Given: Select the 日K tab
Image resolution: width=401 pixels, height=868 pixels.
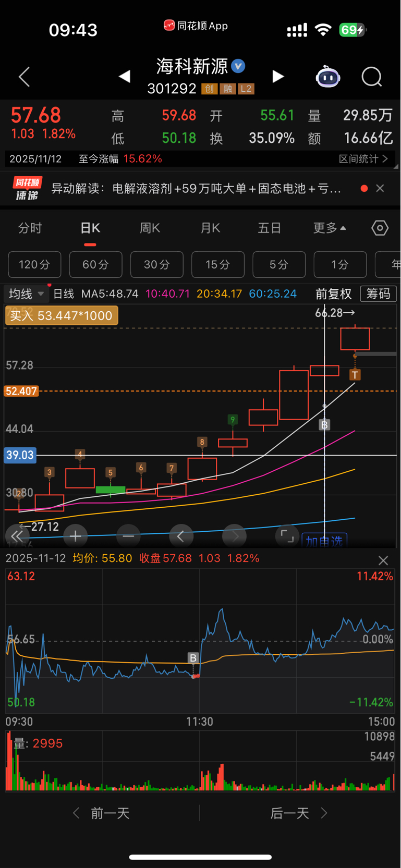Looking at the screenshot, I should click(x=90, y=228).
